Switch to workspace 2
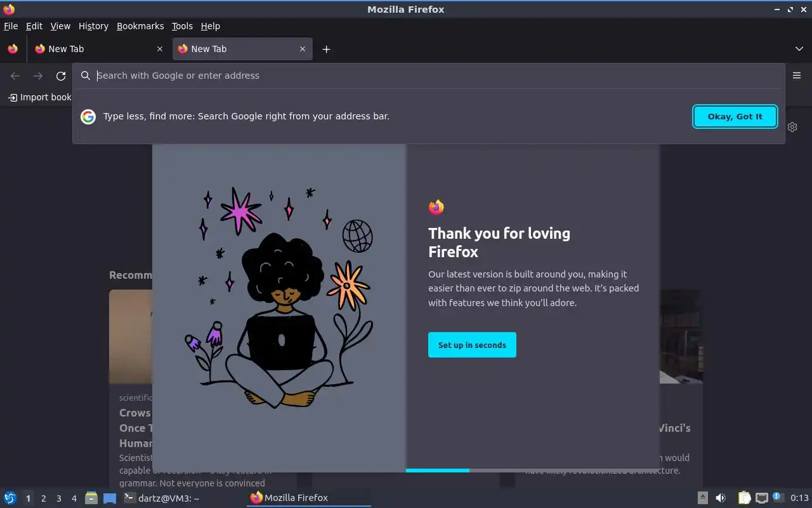The image size is (812, 508). click(x=43, y=498)
